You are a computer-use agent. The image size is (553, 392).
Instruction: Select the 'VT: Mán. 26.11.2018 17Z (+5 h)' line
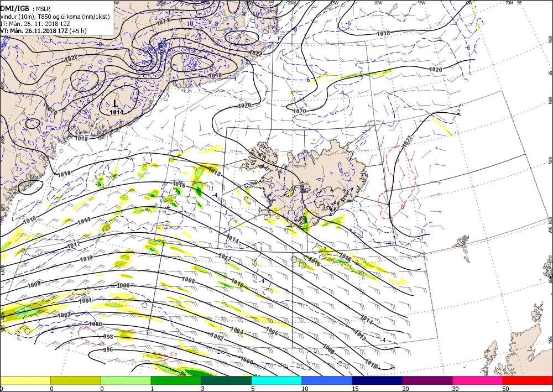point(43,31)
